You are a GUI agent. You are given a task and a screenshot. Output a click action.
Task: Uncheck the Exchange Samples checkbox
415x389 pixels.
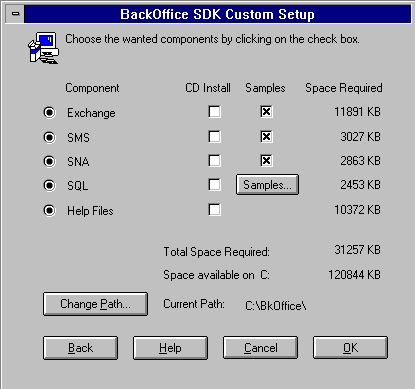tap(266, 112)
